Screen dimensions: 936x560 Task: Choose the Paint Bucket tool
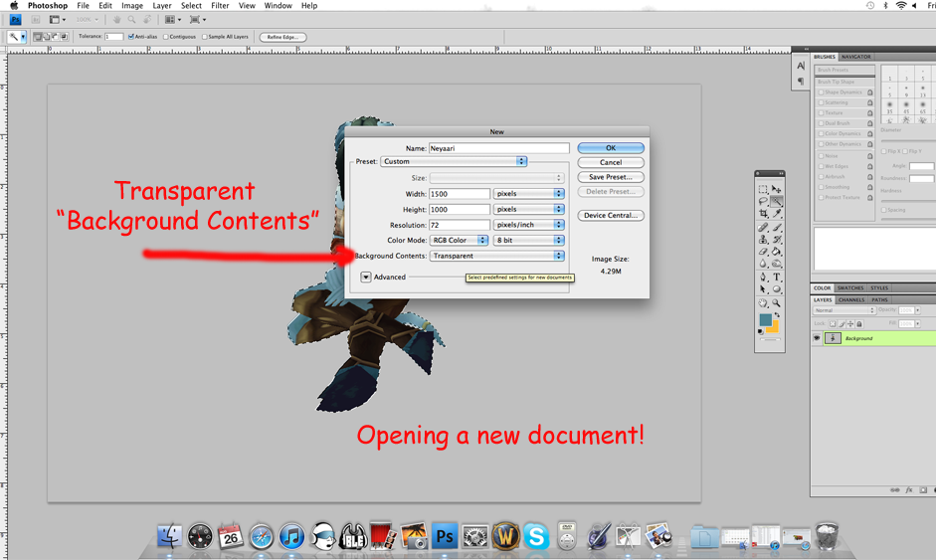pyautogui.click(x=777, y=253)
